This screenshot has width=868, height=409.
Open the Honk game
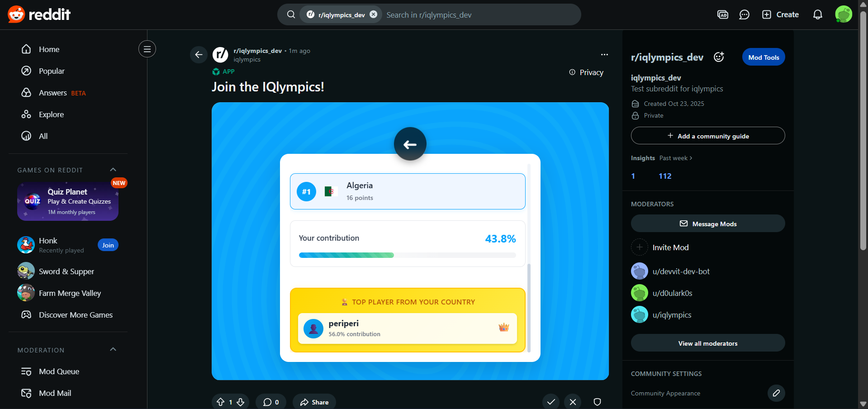tap(50, 245)
